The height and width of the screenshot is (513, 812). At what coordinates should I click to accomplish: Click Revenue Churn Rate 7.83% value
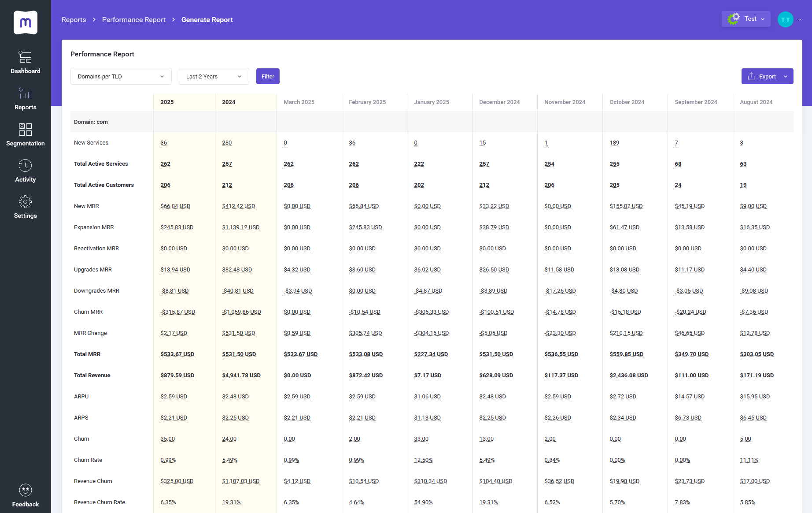coord(682,502)
